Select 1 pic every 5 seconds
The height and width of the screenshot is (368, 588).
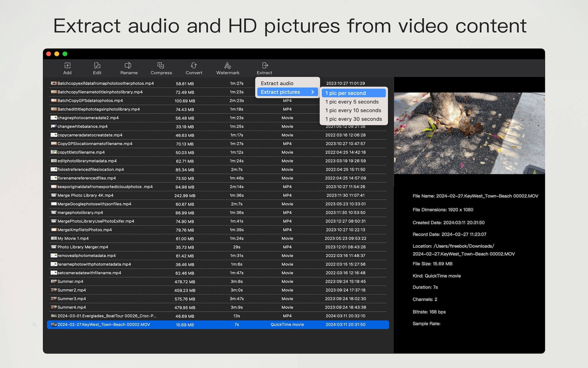(x=354, y=102)
